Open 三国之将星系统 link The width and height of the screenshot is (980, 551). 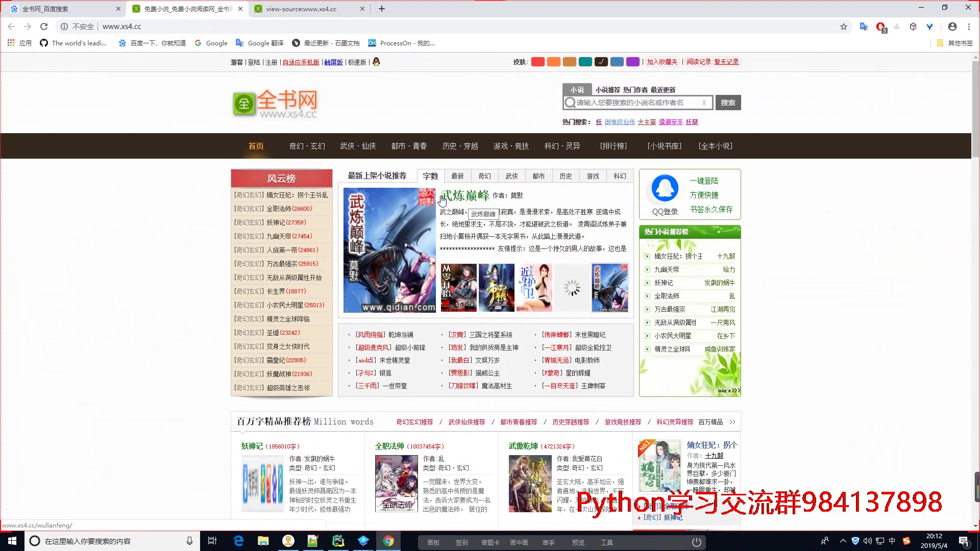pos(491,335)
